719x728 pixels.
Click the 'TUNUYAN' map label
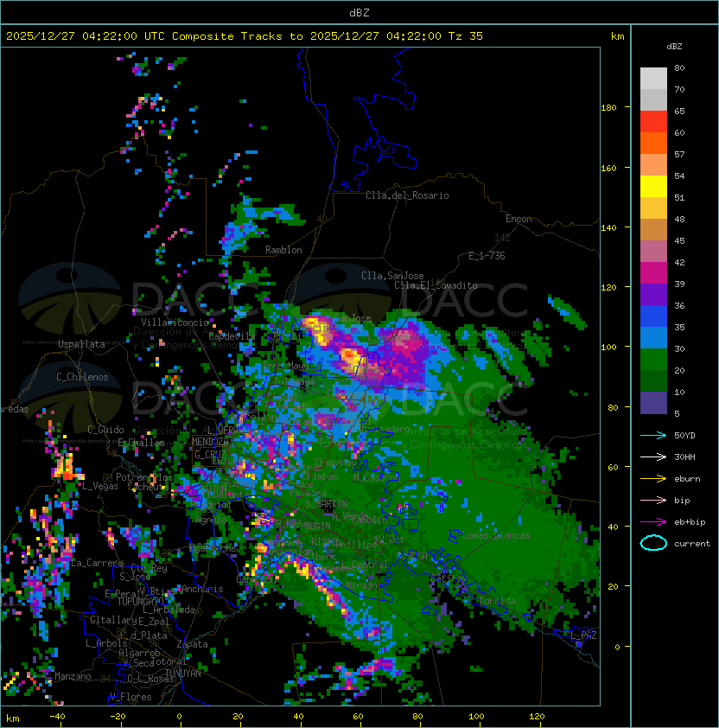coord(183,674)
